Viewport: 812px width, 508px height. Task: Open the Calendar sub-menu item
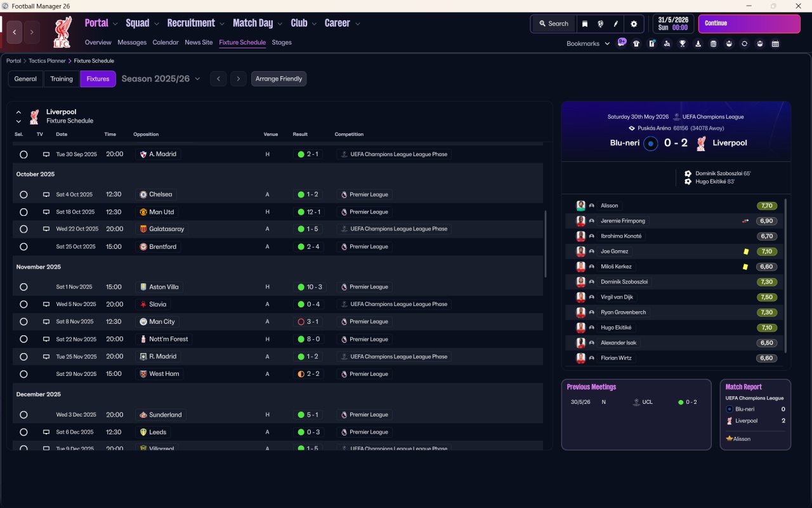(166, 43)
